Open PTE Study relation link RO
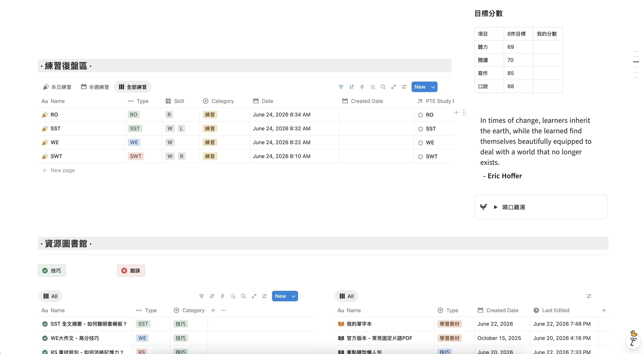Viewport: 644px width, 354px height. pos(430,115)
